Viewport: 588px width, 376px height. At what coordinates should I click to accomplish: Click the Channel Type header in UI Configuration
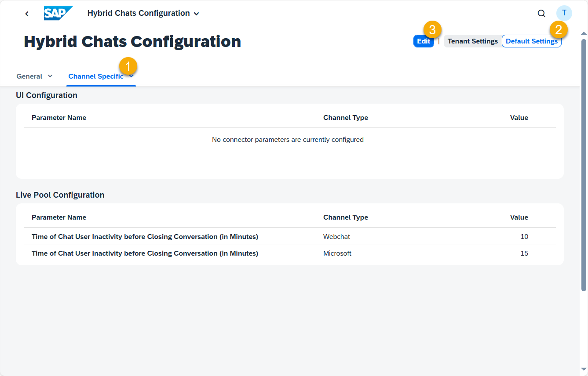click(346, 118)
